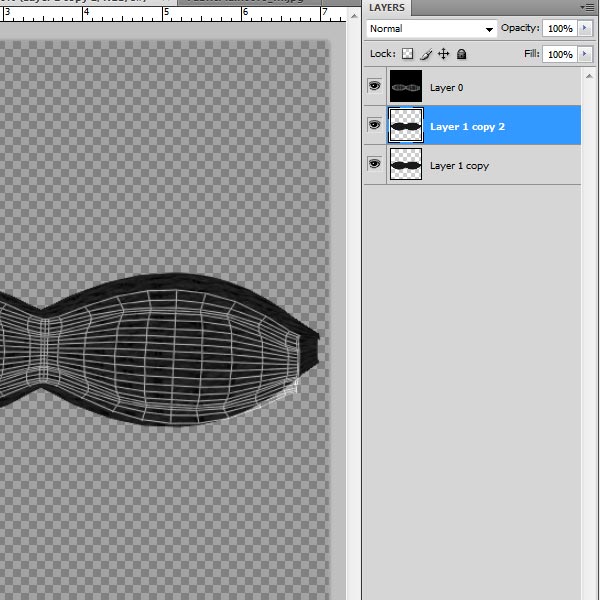Click the Fill 100% value field

click(560, 54)
